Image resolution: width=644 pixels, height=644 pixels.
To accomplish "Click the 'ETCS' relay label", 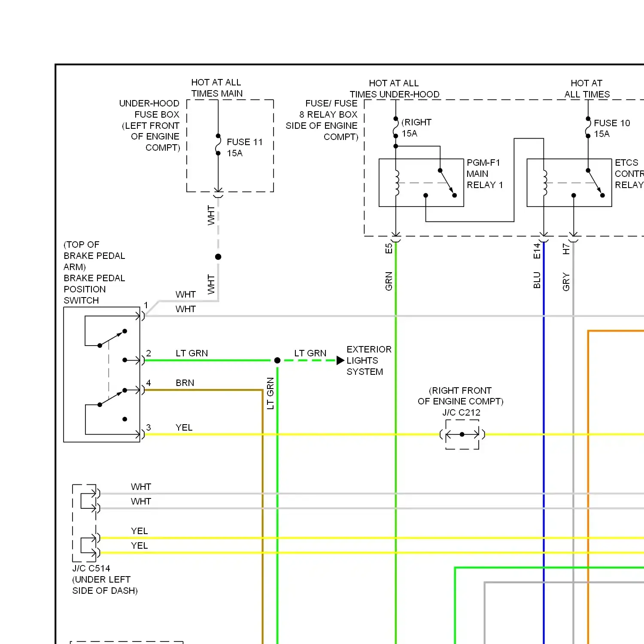I will 626,163.
